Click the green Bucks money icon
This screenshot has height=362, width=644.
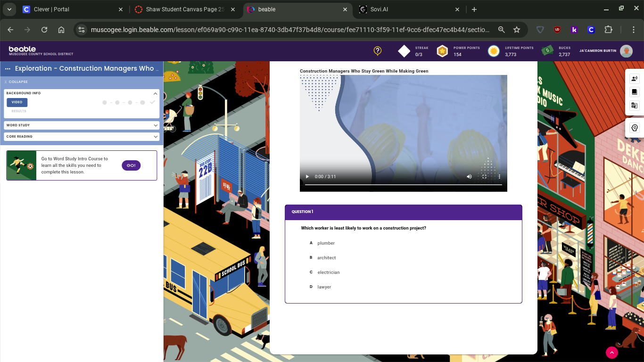click(547, 50)
